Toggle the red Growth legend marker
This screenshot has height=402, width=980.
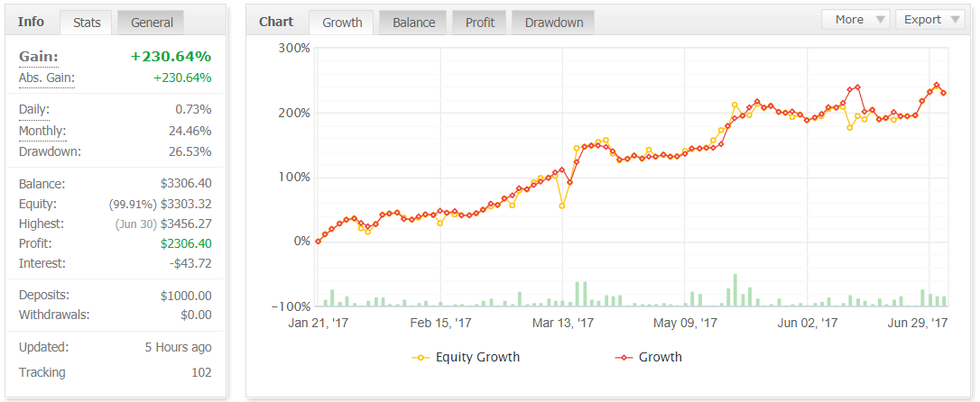[624, 358]
